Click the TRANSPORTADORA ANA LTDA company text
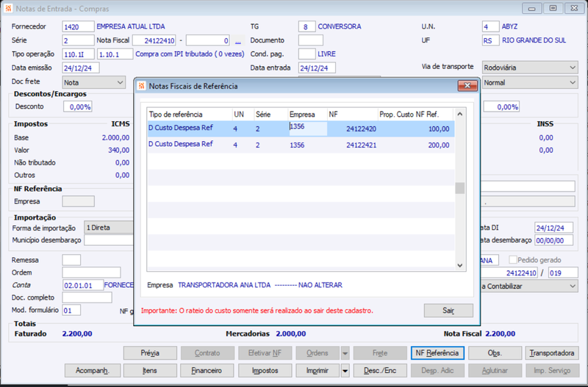This screenshot has height=387, width=588. [x=224, y=285]
